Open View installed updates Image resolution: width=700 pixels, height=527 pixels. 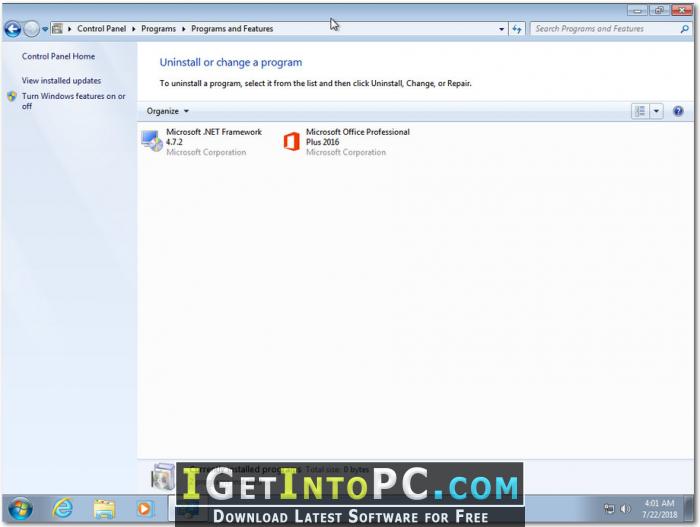pos(62,80)
